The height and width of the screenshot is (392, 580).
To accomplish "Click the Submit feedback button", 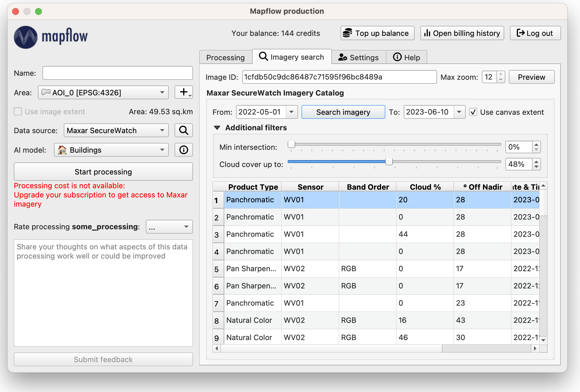I will (x=103, y=359).
